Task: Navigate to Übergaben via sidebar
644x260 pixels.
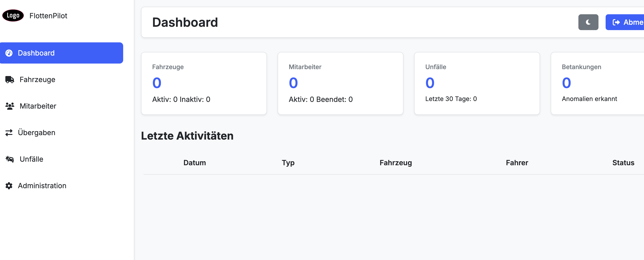Action: pyautogui.click(x=37, y=132)
